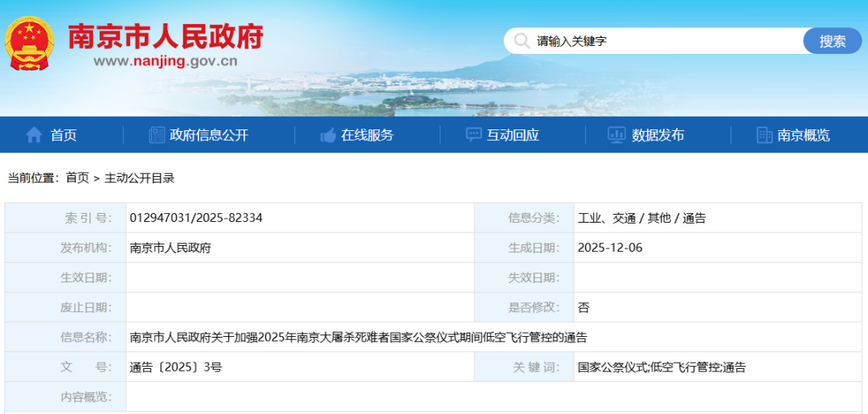Click 首页 in the breadcrumb path

click(77, 178)
